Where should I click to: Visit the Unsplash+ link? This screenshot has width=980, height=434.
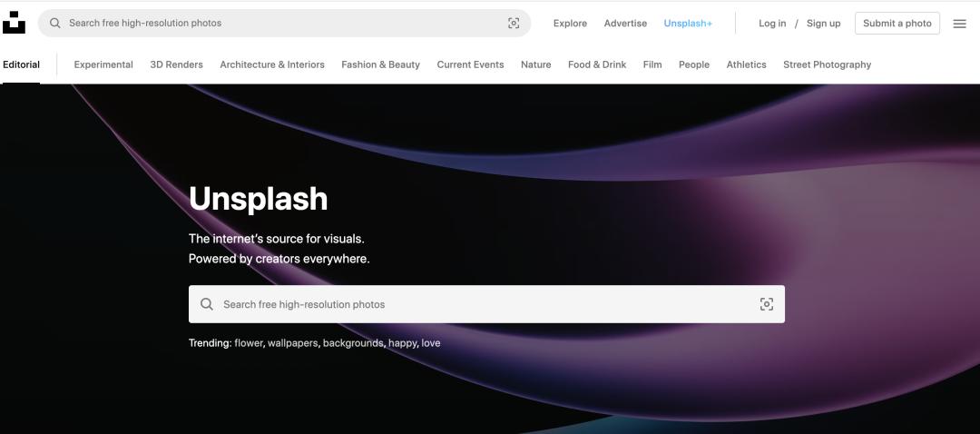tap(688, 24)
